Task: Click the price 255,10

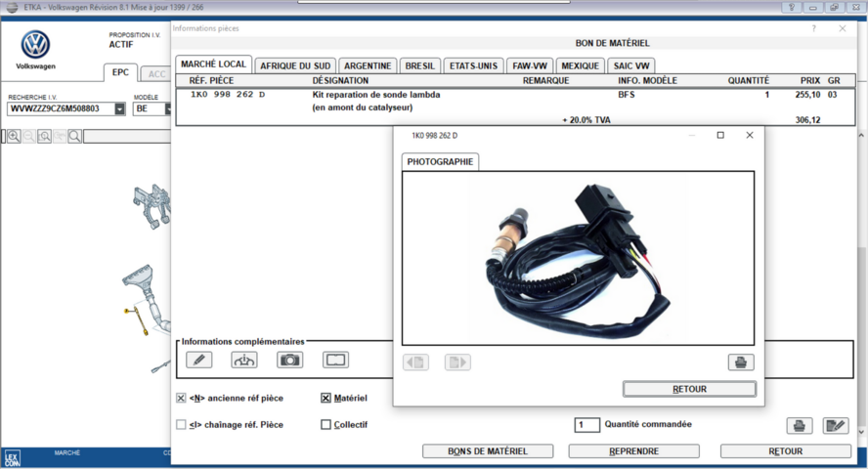Action: click(807, 95)
